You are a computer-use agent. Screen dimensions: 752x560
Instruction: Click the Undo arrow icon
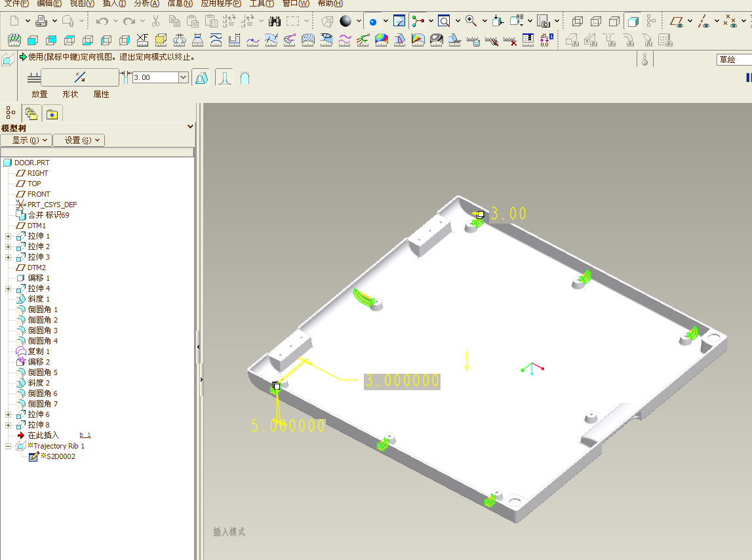click(102, 20)
